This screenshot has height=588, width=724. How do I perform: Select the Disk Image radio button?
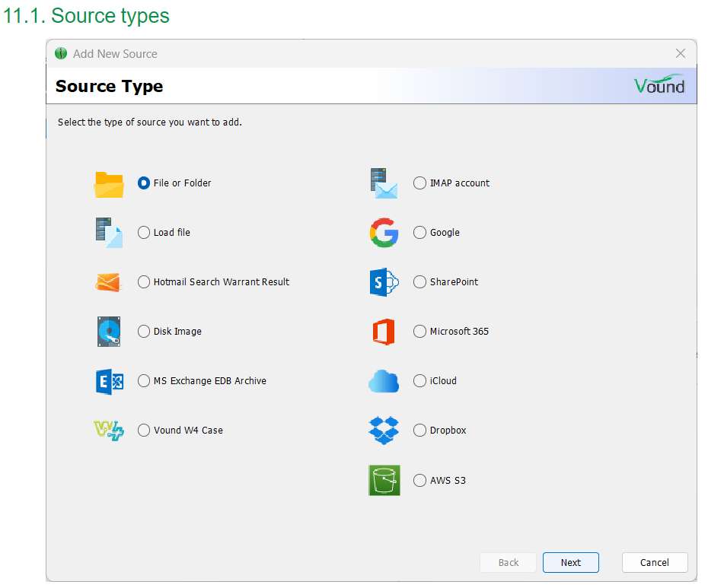tap(144, 331)
